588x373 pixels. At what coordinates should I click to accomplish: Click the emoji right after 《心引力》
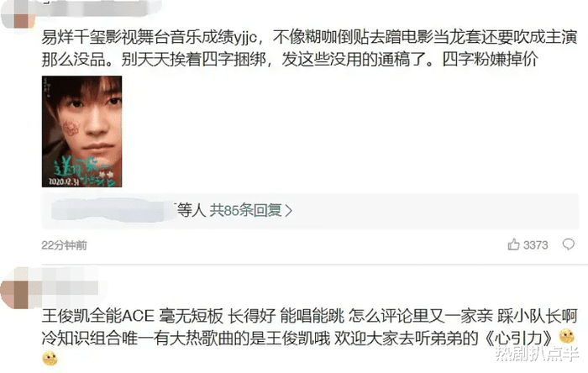(567, 336)
